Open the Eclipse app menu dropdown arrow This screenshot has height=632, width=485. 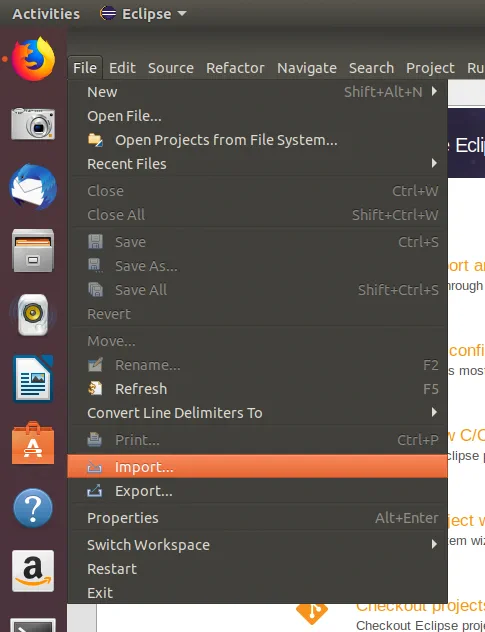pyautogui.click(x=182, y=13)
